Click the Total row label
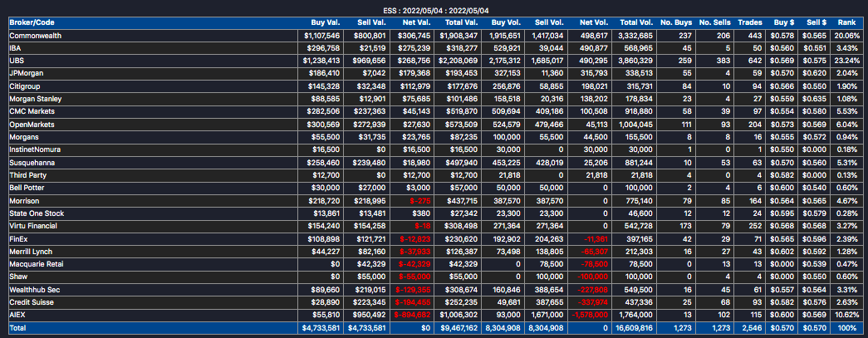 [17, 328]
